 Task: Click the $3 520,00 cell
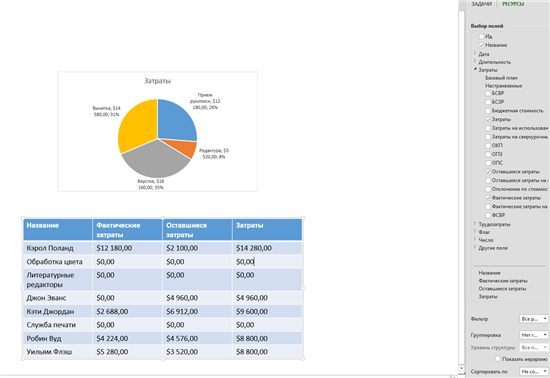pos(197,352)
